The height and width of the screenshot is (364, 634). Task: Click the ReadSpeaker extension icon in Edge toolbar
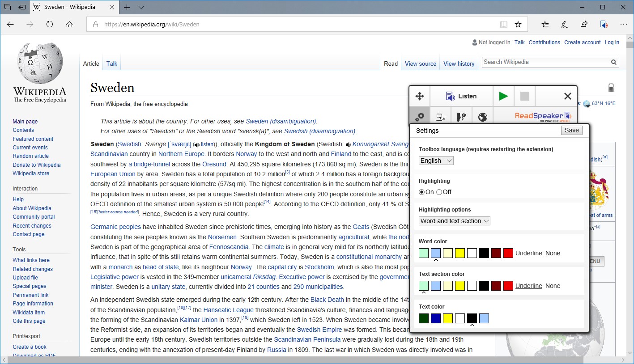[x=604, y=25]
